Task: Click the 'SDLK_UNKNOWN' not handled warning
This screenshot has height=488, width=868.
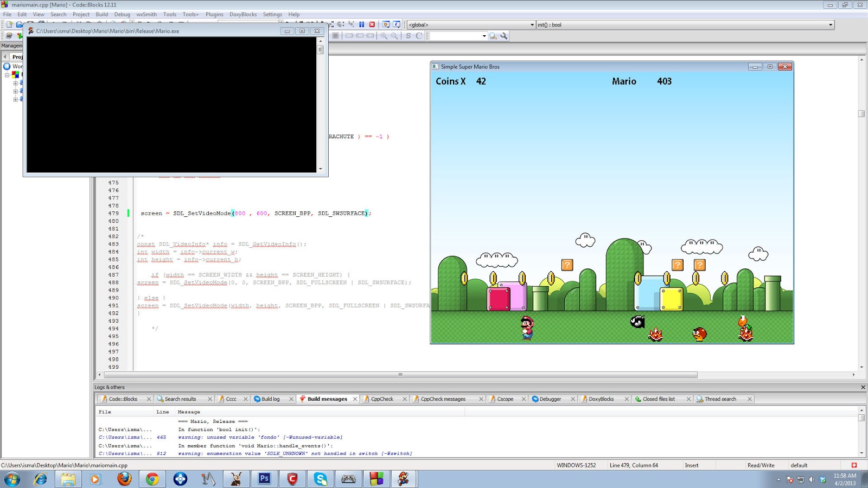Action: coord(295,453)
